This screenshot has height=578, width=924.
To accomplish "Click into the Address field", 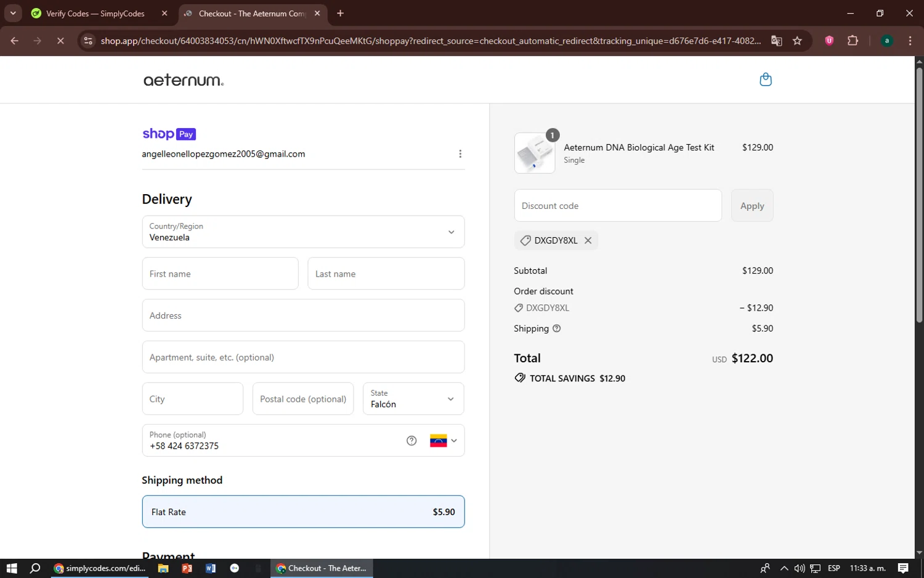I will click(303, 315).
